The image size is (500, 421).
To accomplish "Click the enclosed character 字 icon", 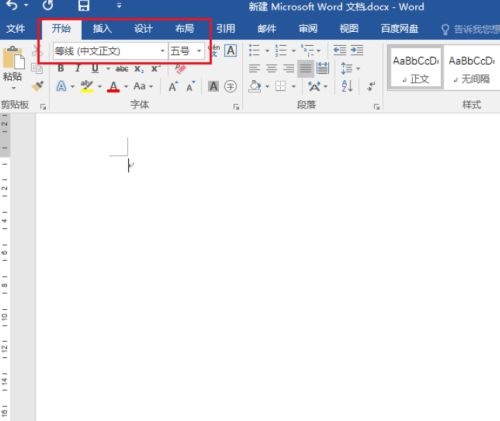I will pos(231,86).
